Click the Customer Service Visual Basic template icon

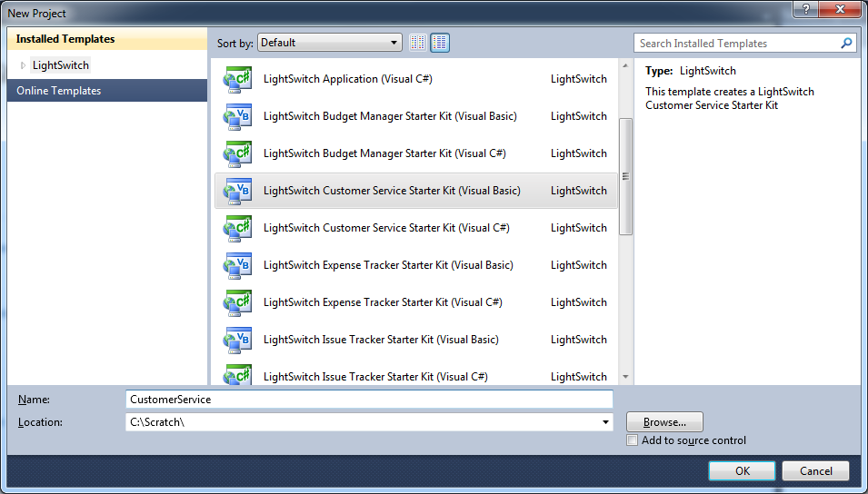coord(237,191)
